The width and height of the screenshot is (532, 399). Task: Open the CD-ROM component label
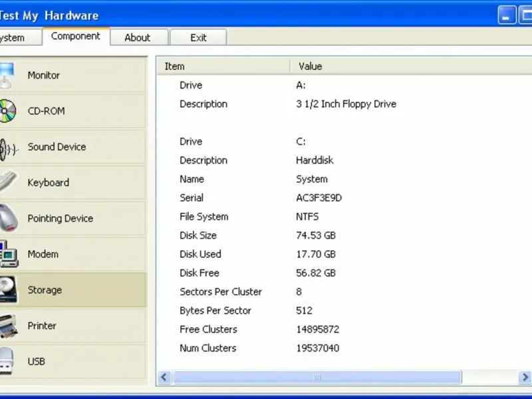click(x=46, y=111)
